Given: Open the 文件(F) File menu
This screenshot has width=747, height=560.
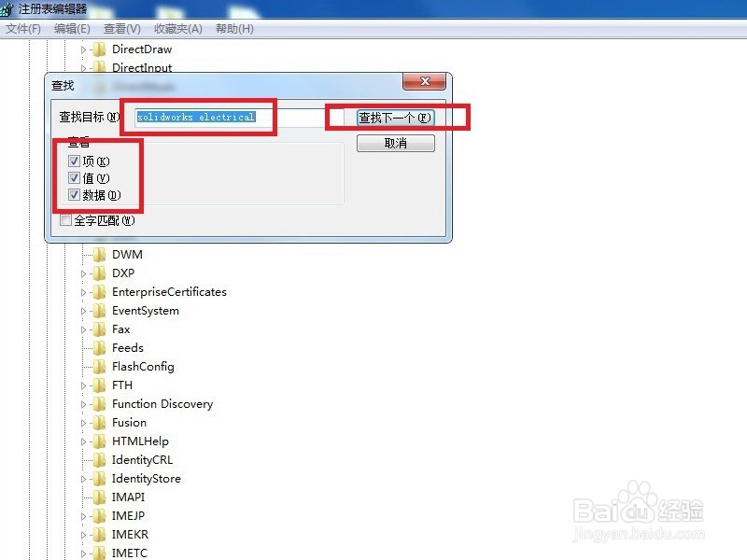Looking at the screenshot, I should click(22, 29).
